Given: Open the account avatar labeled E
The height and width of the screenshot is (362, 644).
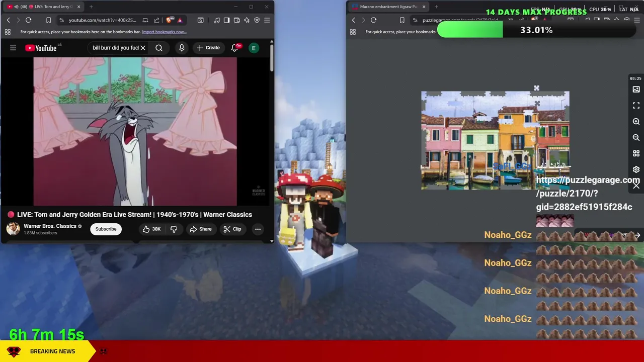Looking at the screenshot, I should click(254, 48).
